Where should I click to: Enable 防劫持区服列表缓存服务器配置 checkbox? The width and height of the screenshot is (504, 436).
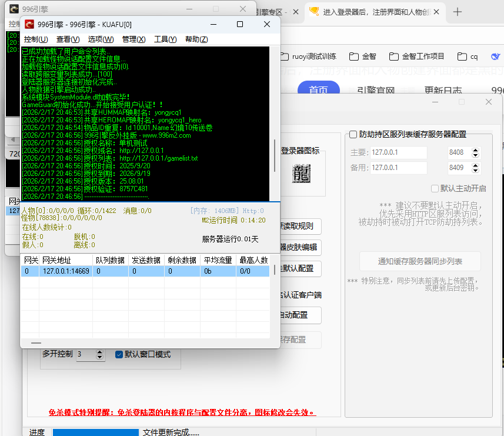point(353,134)
